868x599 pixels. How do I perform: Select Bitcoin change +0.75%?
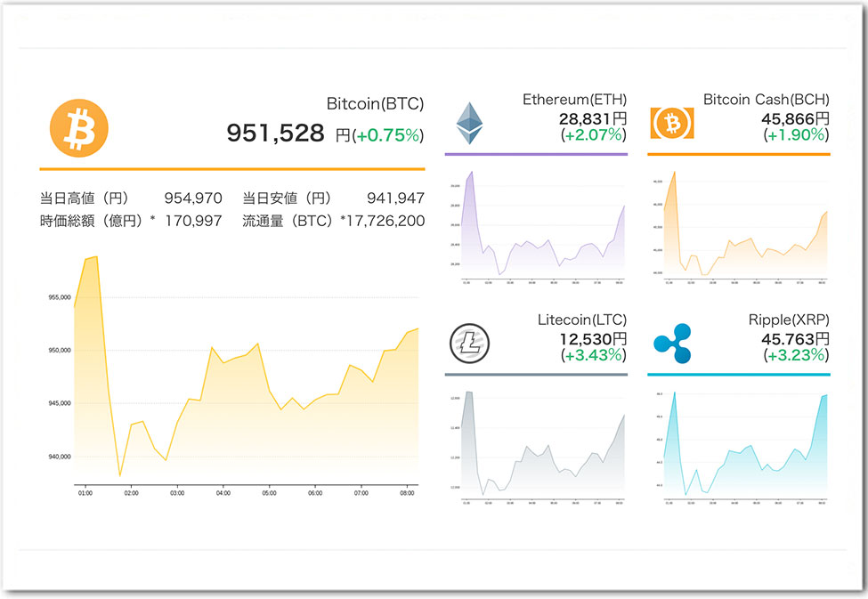(x=389, y=135)
